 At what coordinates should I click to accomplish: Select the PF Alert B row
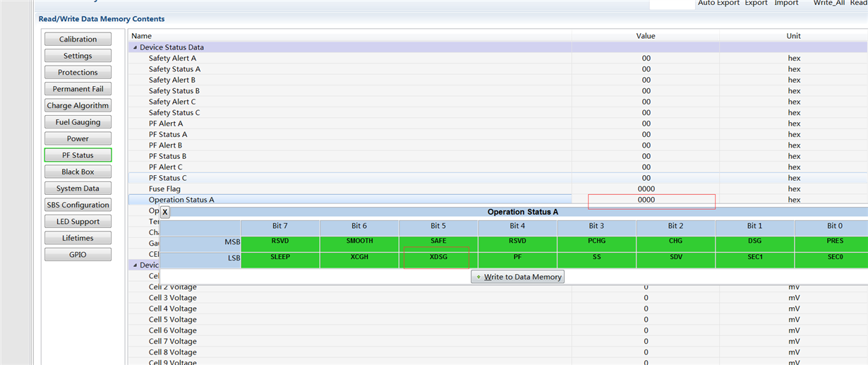point(498,145)
